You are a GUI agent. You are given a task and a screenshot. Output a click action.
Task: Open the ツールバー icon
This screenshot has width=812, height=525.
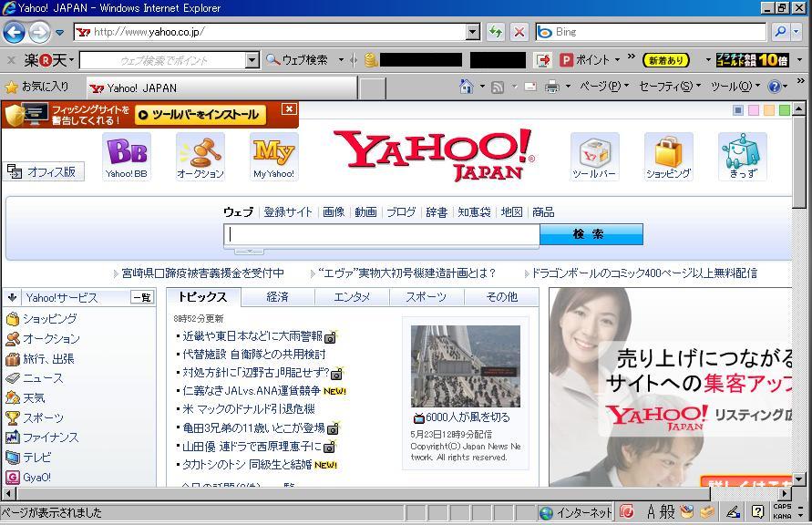(594, 157)
